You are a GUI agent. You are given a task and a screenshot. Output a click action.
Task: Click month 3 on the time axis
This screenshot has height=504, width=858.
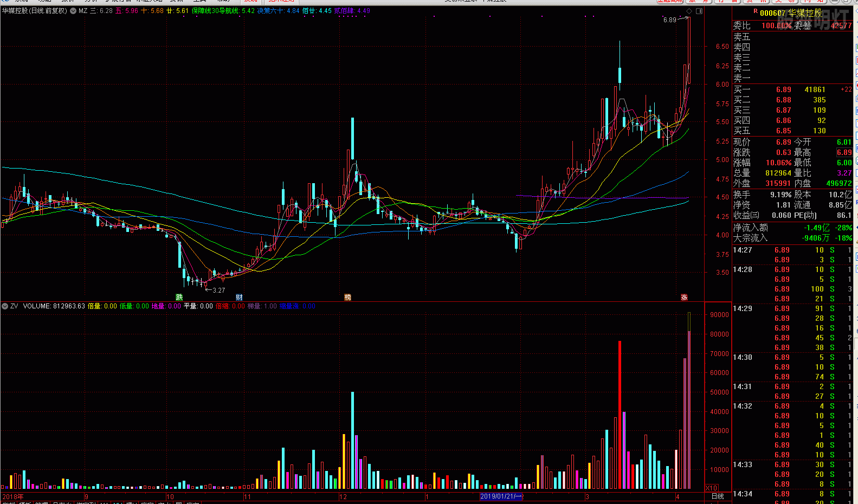[587, 496]
